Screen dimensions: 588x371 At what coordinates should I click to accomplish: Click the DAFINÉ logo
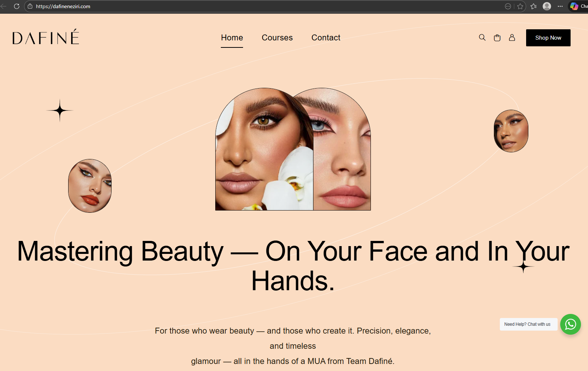tap(46, 37)
